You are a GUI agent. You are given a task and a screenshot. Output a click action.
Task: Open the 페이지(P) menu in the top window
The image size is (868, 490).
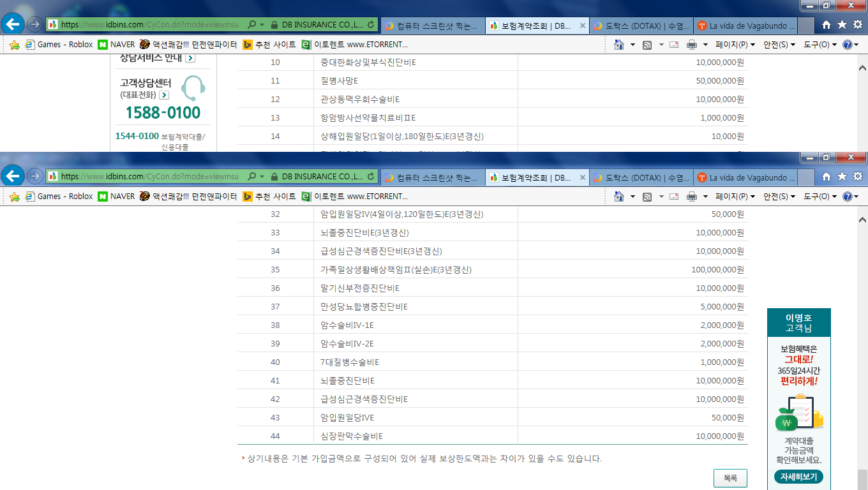pos(735,45)
